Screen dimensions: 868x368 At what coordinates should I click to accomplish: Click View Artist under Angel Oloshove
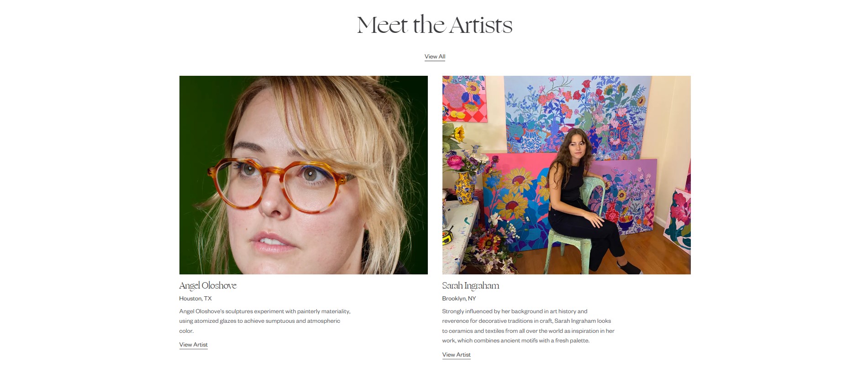tap(193, 345)
